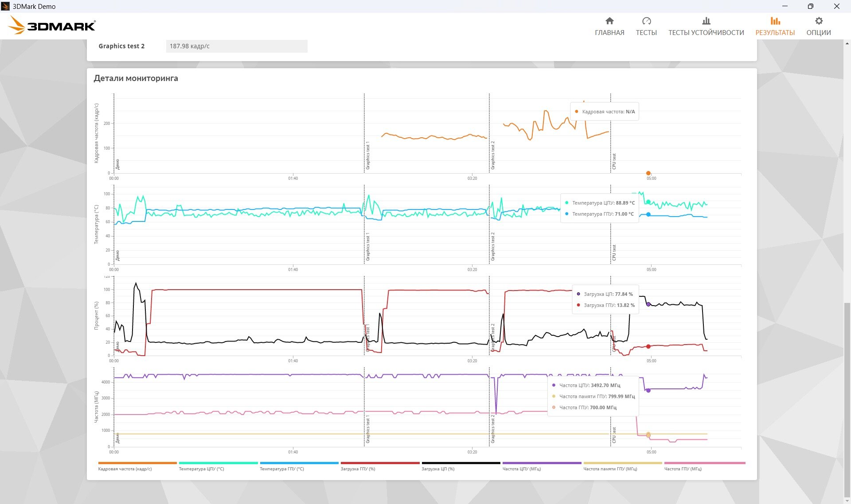
Task: Toggle Кадровая частота legend series
Action: click(125, 469)
